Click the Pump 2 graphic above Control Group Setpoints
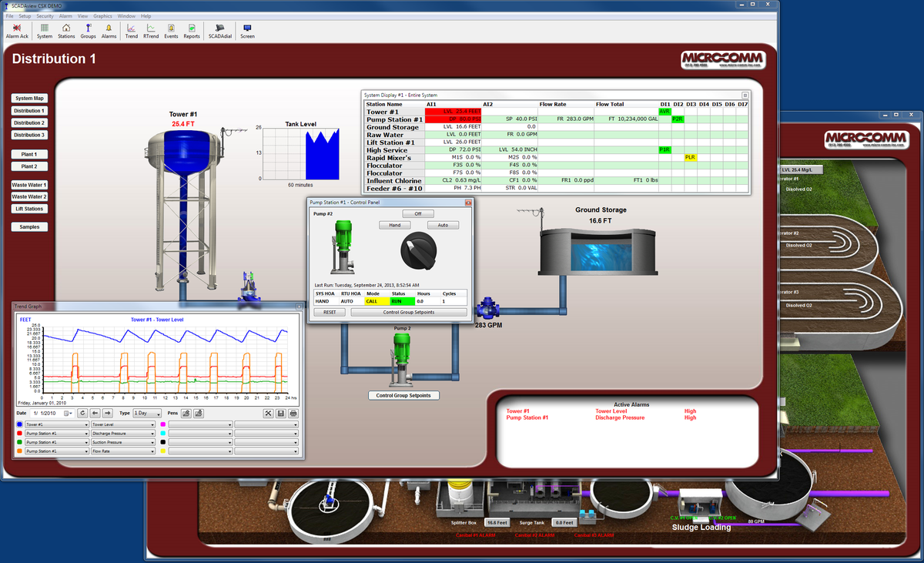Viewport: 924px width, 563px height. click(x=400, y=359)
